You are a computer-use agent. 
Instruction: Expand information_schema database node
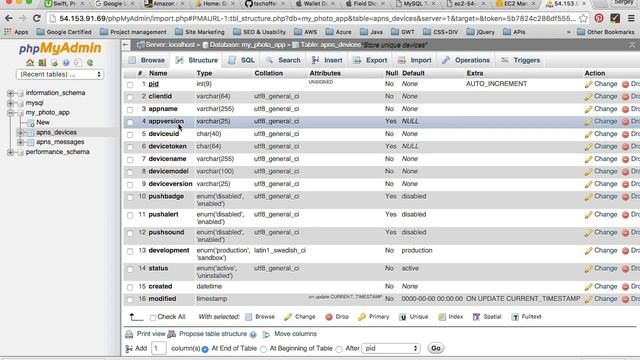pyautogui.click(x=10, y=93)
